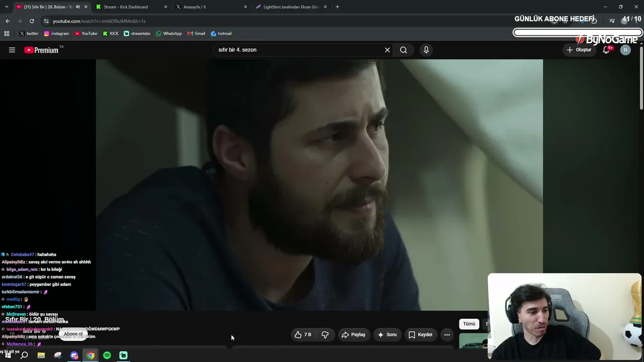Open the YouTube bookmark
Viewport: 644px width, 362px height.
(x=86, y=34)
